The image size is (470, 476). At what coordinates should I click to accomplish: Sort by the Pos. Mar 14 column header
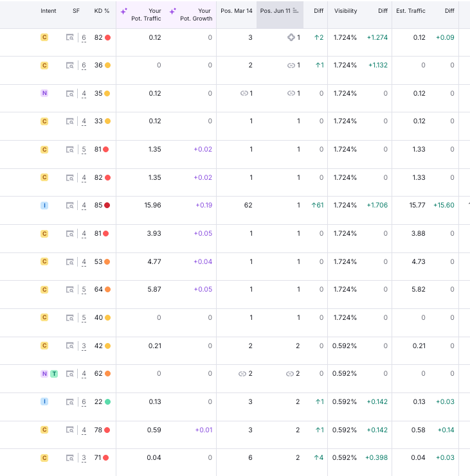pyautogui.click(x=237, y=11)
